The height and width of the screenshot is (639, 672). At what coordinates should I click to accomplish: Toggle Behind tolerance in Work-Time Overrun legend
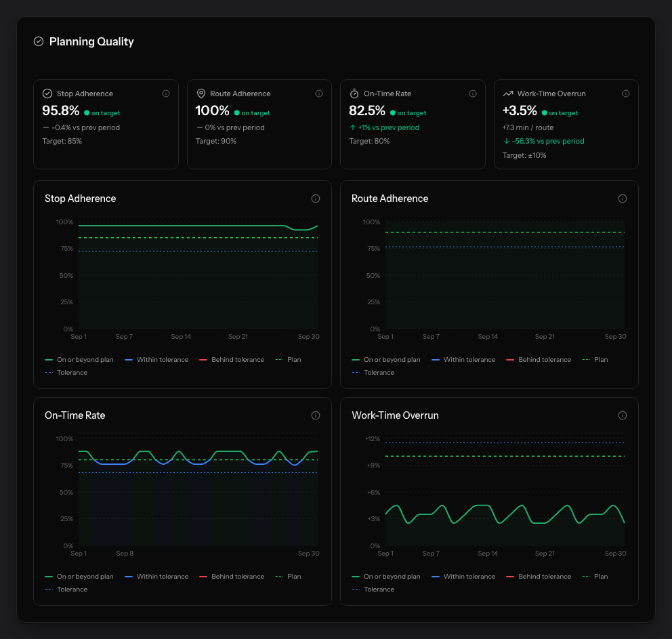coord(539,577)
